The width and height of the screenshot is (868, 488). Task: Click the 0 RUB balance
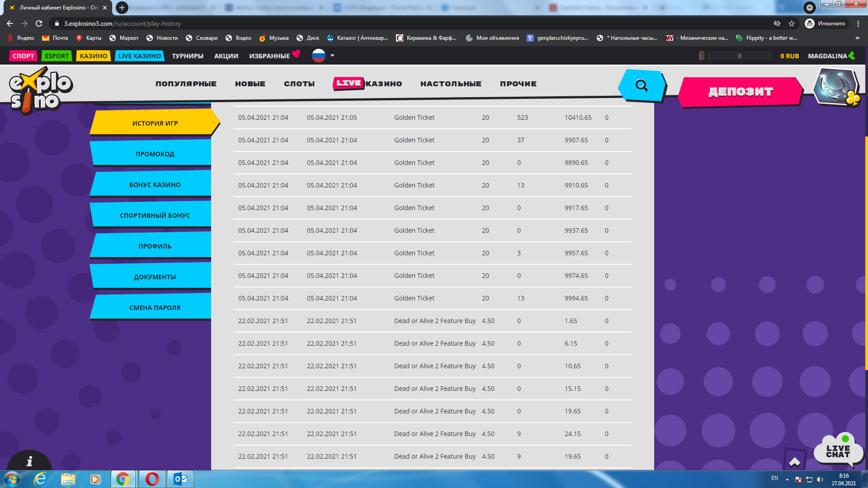click(x=789, y=56)
